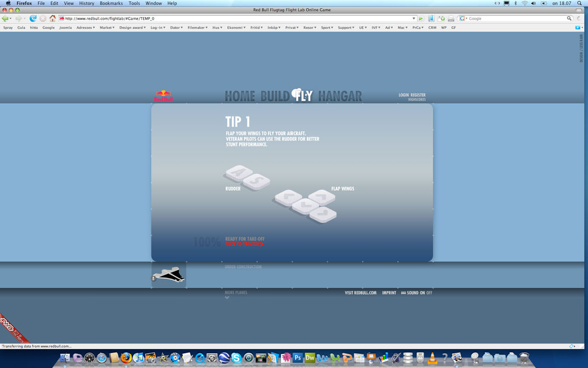Open Safari from the dock
This screenshot has height=368, width=588.
tap(102, 358)
